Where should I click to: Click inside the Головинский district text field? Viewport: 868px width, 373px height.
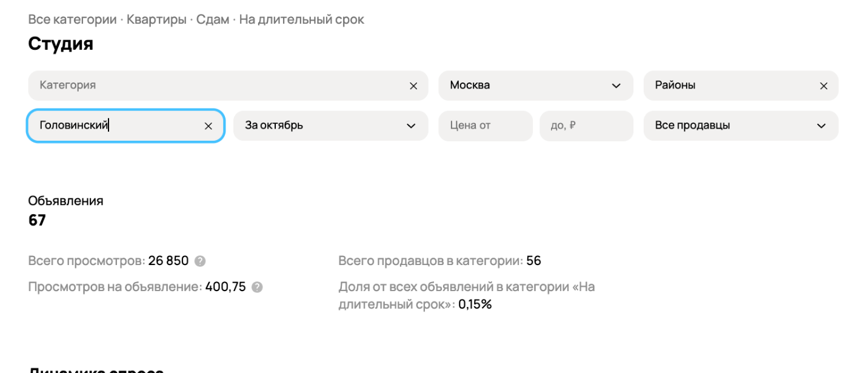coord(115,126)
